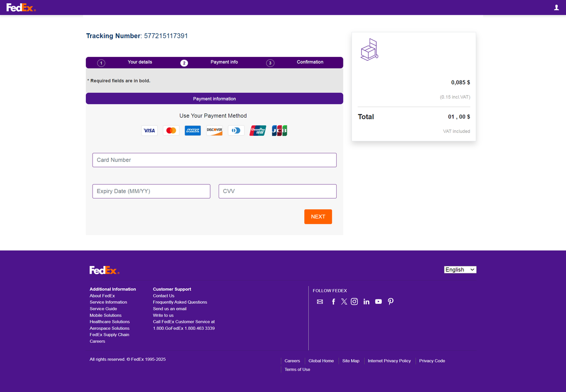The height and width of the screenshot is (392, 566).
Task: Go to the Confirmation step
Action: click(x=310, y=62)
